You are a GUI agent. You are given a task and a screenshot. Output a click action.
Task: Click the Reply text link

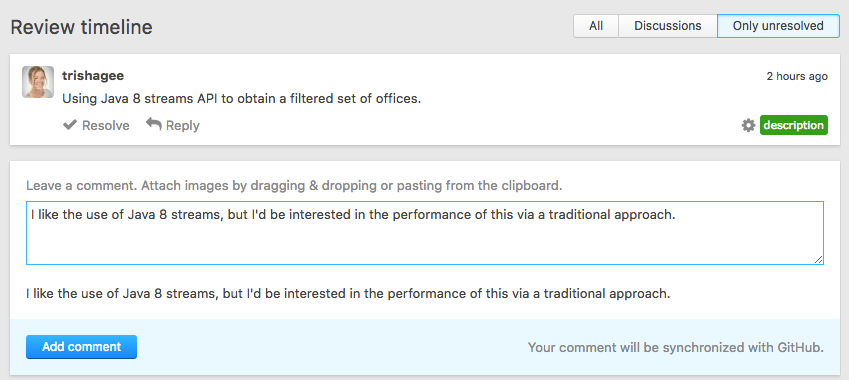click(x=182, y=126)
